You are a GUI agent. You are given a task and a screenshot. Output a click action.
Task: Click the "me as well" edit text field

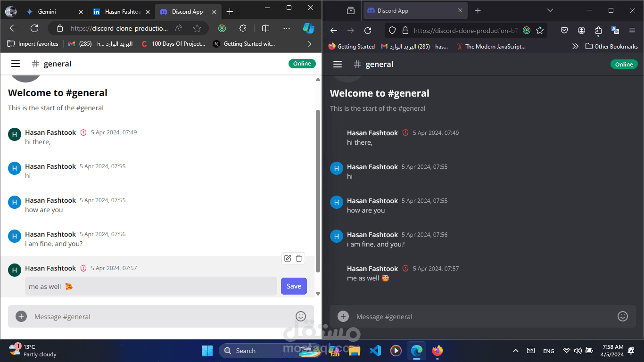pos(151,286)
